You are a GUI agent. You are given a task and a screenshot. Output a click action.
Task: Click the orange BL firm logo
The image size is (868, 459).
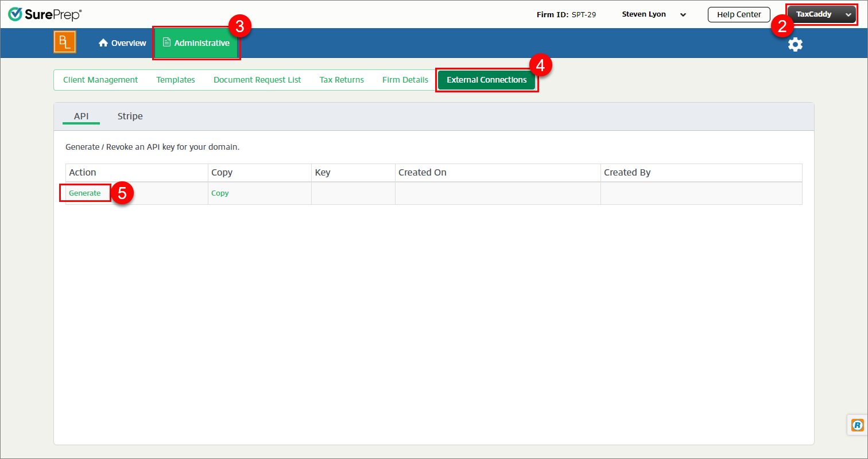(65, 42)
